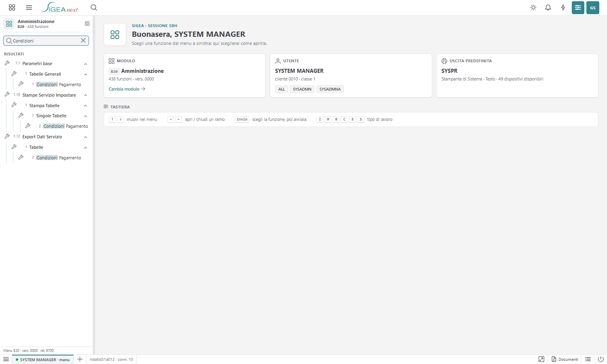
Task: Collapse the Singole Tabelle branch
Action: coord(85,116)
